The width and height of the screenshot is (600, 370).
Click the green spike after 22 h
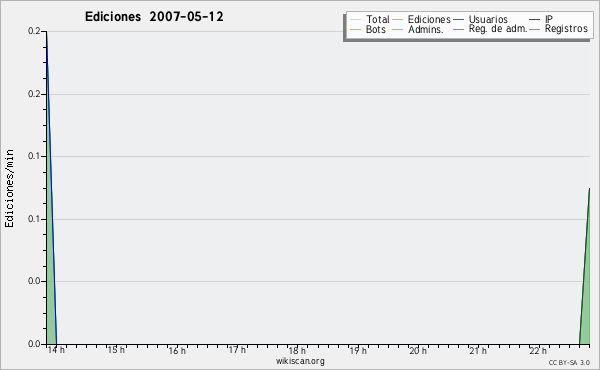coord(585,291)
